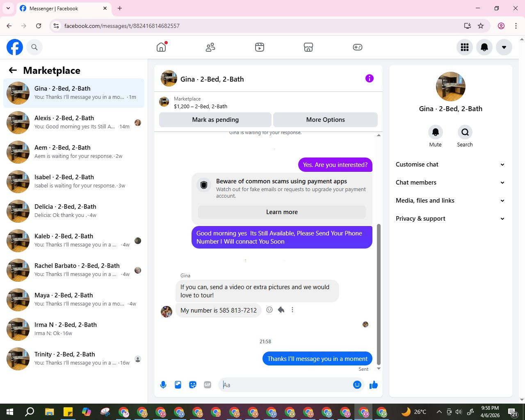React to the phone number message

coord(269,310)
